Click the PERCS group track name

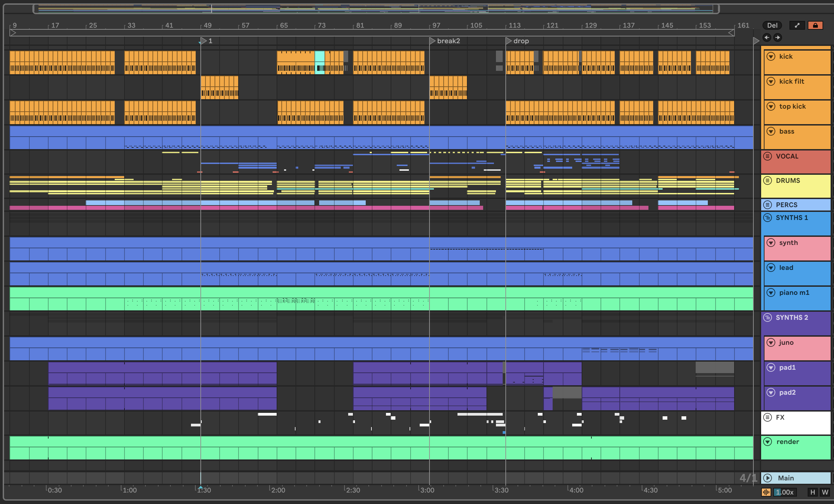pyautogui.click(x=786, y=205)
